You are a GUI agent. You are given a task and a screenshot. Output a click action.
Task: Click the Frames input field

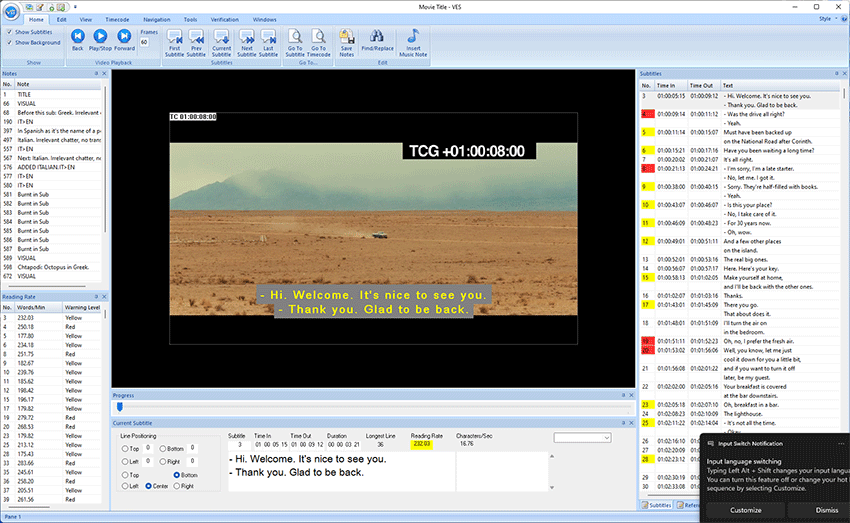coord(146,42)
